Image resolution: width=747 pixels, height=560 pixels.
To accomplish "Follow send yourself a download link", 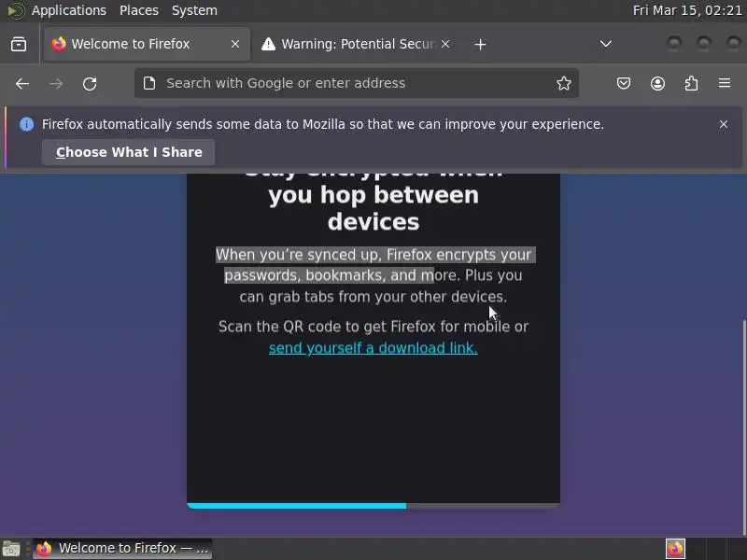I will 373,348.
